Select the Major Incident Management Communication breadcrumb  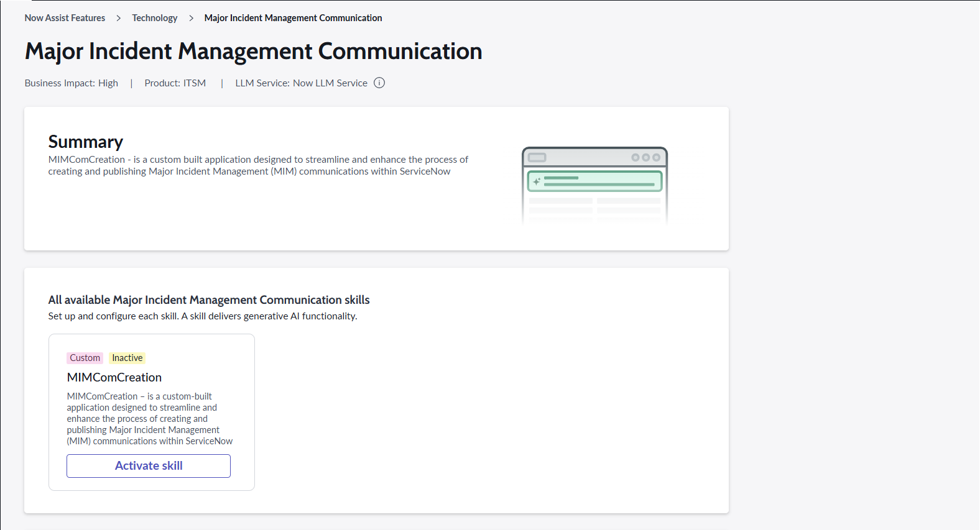(294, 18)
